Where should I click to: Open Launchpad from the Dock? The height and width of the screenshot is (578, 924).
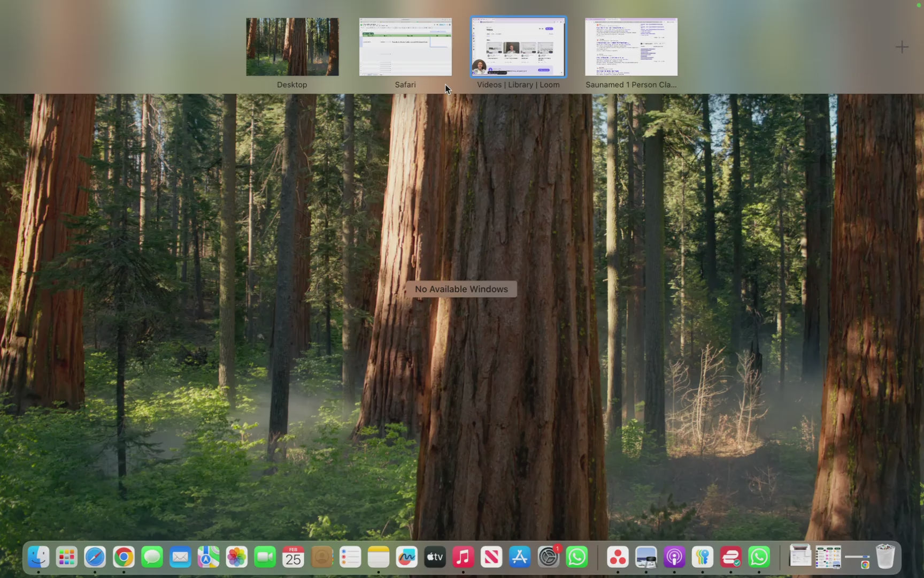[67, 557]
